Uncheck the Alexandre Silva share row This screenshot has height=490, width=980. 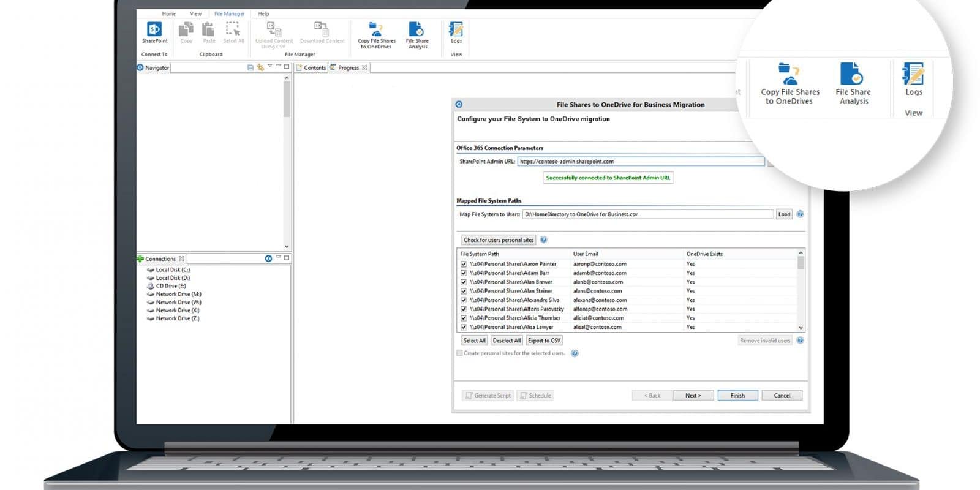click(x=464, y=300)
